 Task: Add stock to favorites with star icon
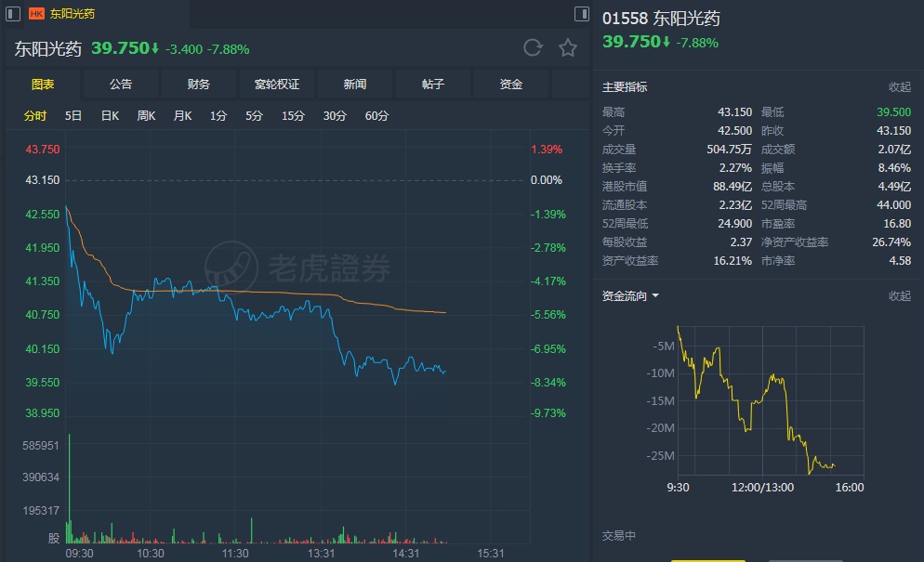pos(568,48)
